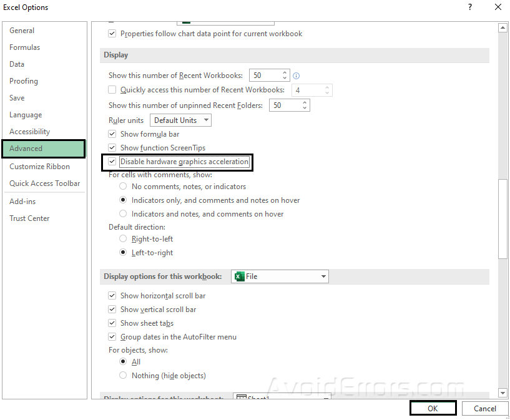Select No comments, notes, or indicators
This screenshot has height=420, width=510.
coord(123,187)
